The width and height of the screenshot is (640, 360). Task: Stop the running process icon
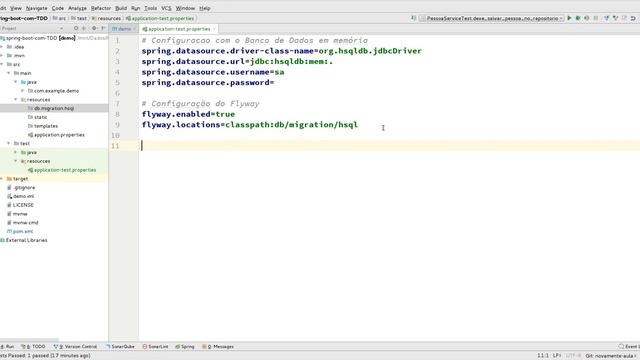(596, 18)
